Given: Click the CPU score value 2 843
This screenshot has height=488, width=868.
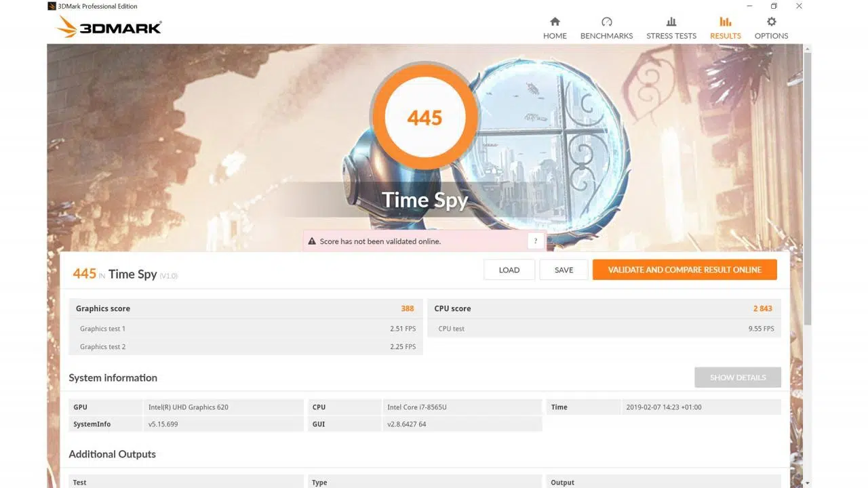Looking at the screenshot, I should pyautogui.click(x=763, y=308).
